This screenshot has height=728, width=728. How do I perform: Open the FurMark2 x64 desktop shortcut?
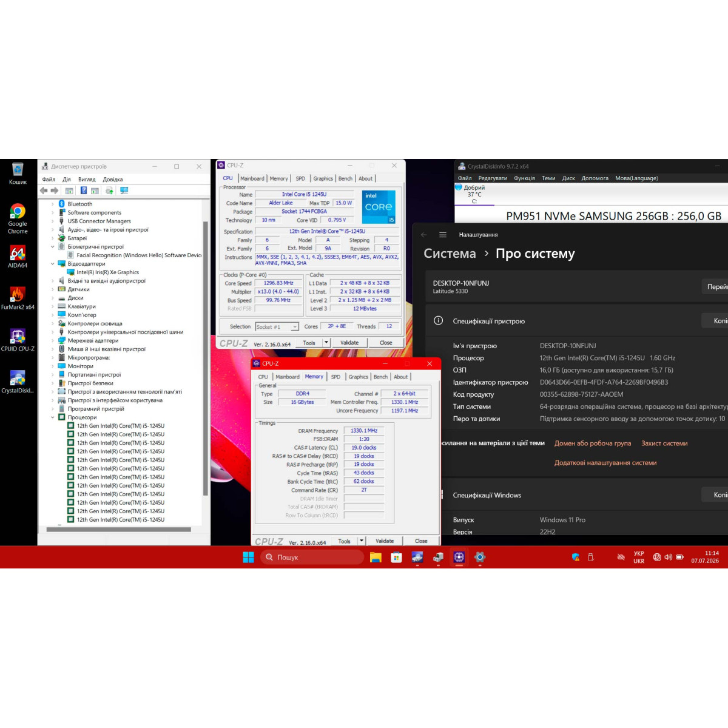tap(18, 298)
